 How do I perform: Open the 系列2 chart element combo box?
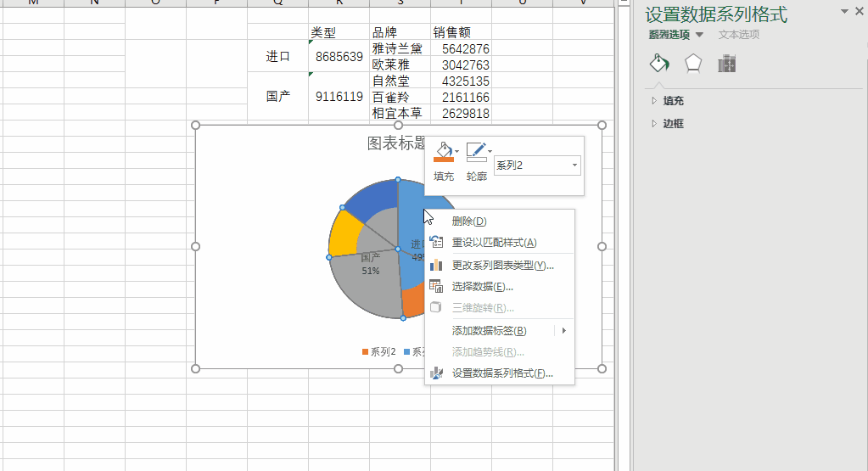537,165
